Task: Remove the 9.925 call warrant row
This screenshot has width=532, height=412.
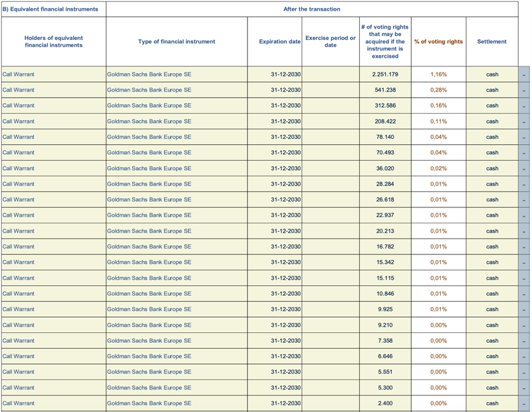Action: coord(524,309)
